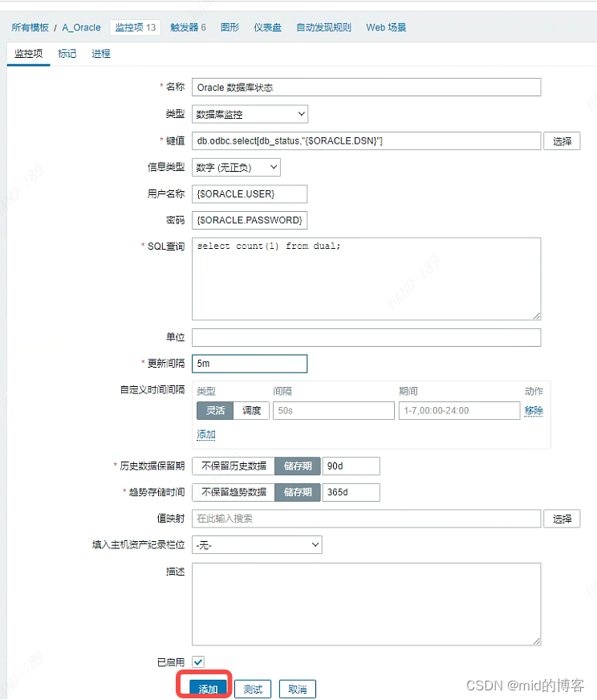The image size is (597, 700).
Task: Click the SQL查询 textarea resize handle
Action: click(x=537, y=316)
